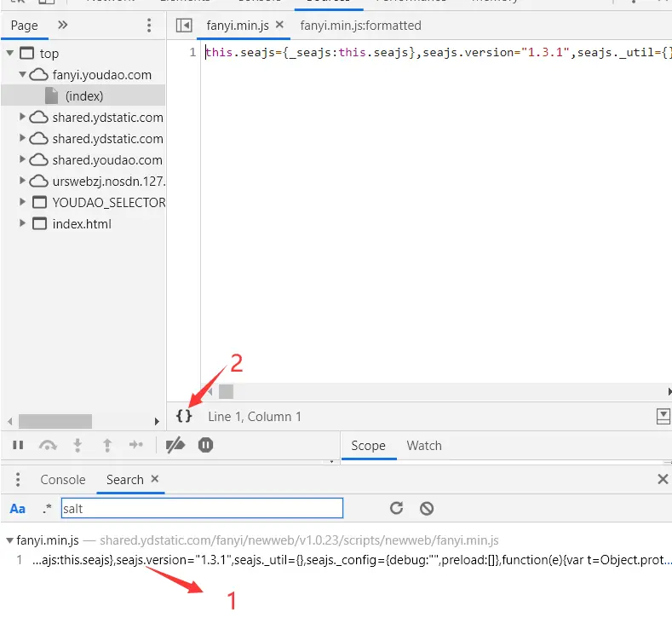Expand the first shared.ydstatic.com domain
This screenshot has width=672, height=635.
(x=22, y=117)
